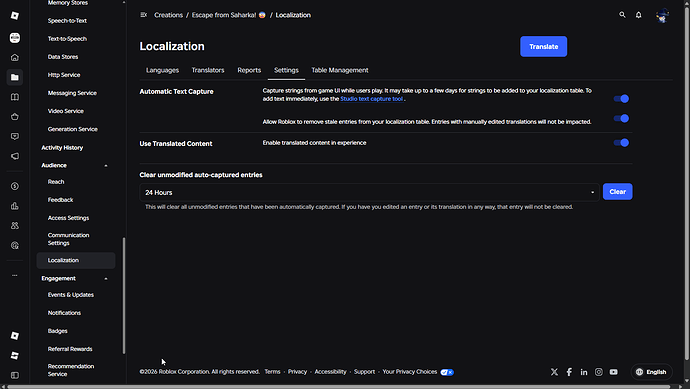Go to Creations in the breadcrumb

[x=169, y=15]
